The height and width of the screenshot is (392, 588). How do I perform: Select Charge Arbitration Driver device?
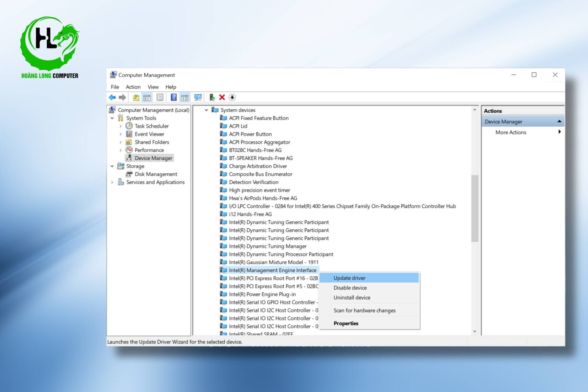tap(258, 166)
